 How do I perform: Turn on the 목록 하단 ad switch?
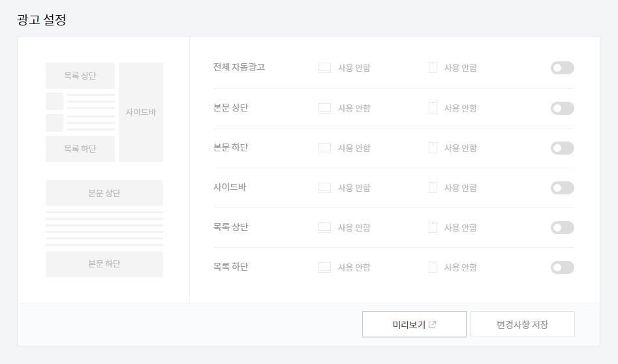563,267
